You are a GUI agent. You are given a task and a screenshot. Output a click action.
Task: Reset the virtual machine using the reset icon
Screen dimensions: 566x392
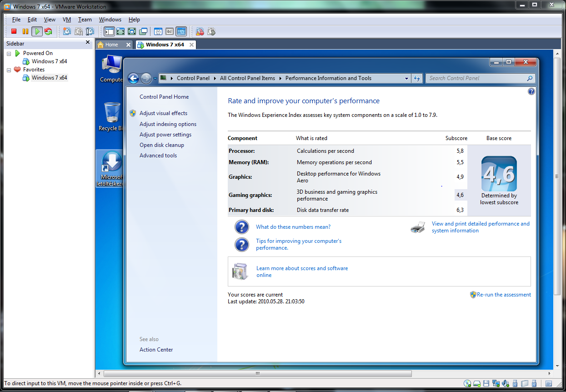point(48,31)
